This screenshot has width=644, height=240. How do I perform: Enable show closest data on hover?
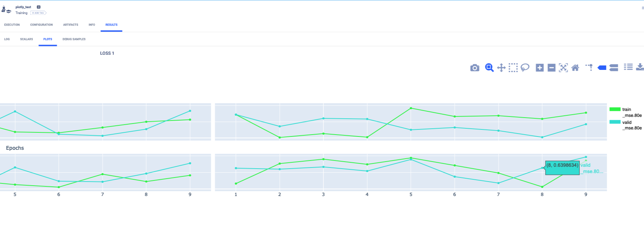click(602, 68)
